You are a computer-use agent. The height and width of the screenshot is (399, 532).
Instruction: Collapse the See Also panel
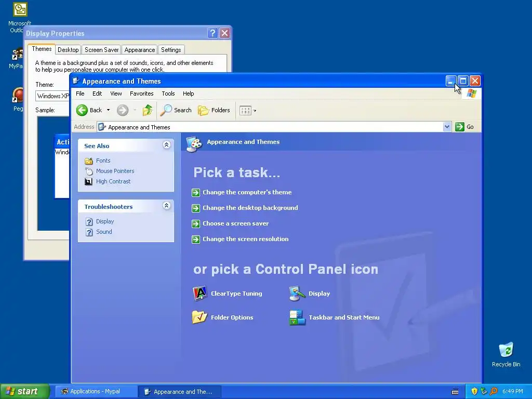[166, 145]
